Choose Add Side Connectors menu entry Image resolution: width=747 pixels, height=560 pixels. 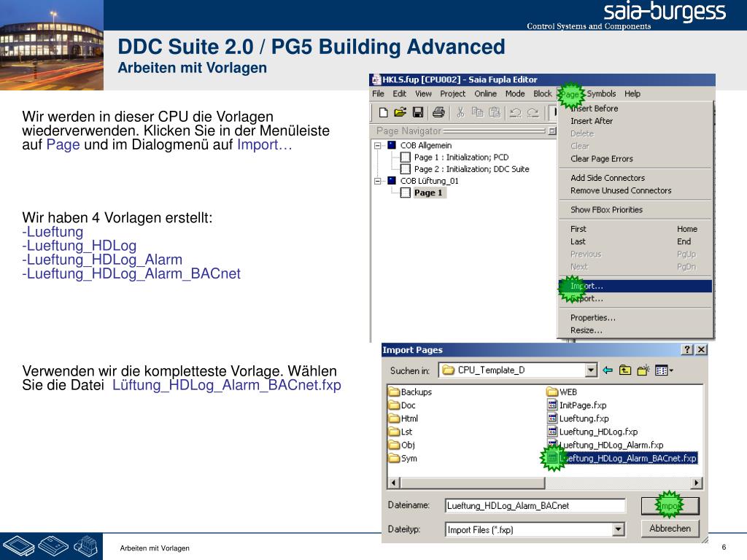[635, 178]
